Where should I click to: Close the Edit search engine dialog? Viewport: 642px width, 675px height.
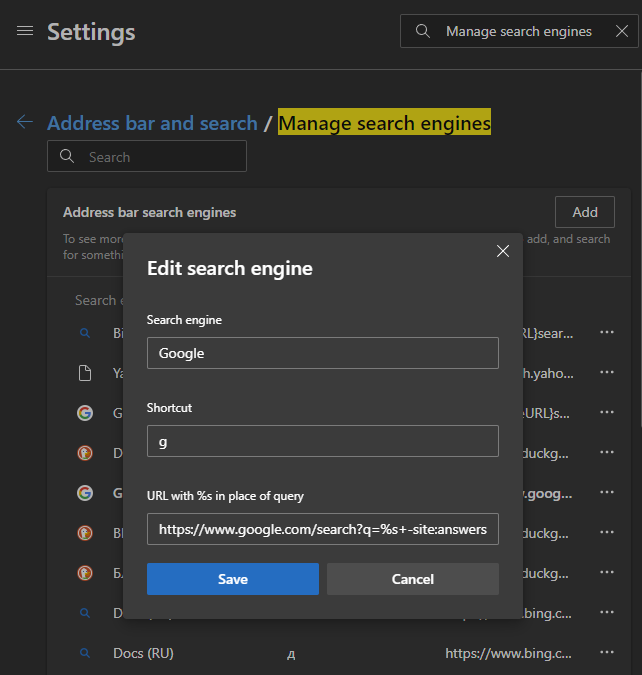(x=503, y=251)
